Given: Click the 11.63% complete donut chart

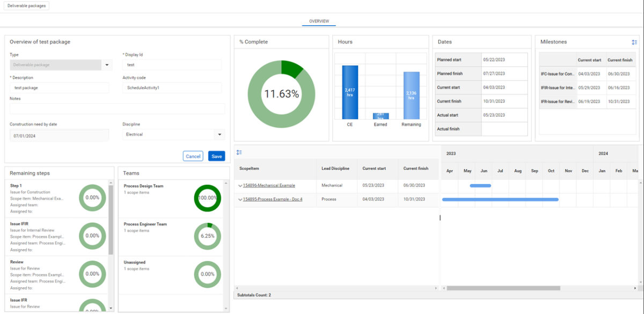Looking at the screenshot, I should [281, 94].
